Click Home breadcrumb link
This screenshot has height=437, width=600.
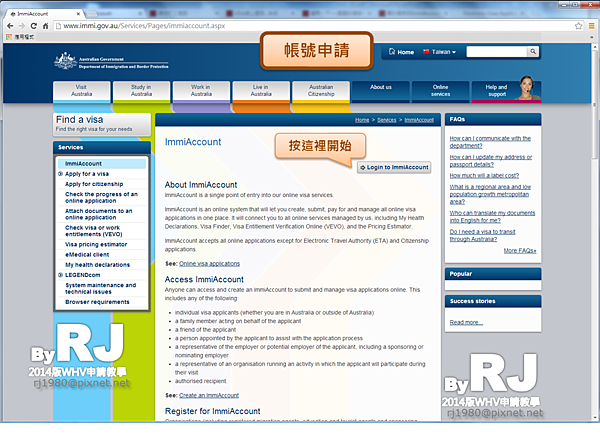click(x=362, y=120)
